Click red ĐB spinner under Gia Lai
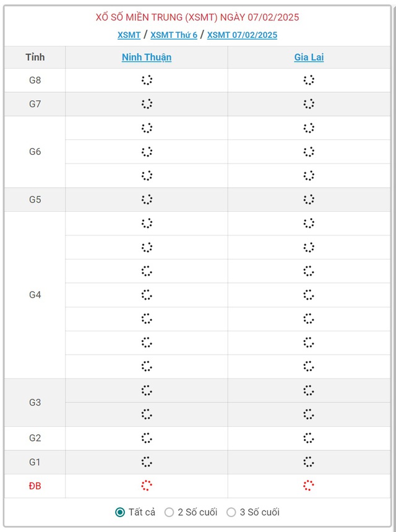The height and width of the screenshot is (532, 396). click(x=309, y=486)
